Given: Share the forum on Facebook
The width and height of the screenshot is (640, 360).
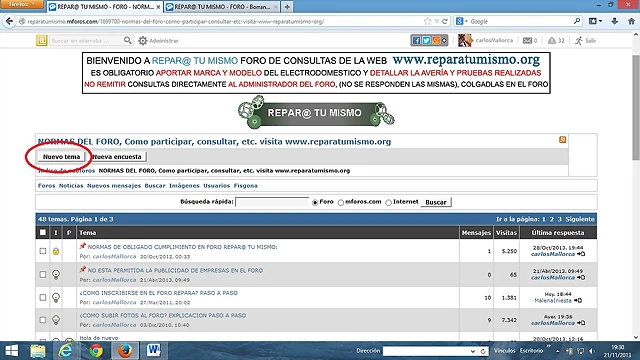Looking at the screenshot, I should (416, 40).
